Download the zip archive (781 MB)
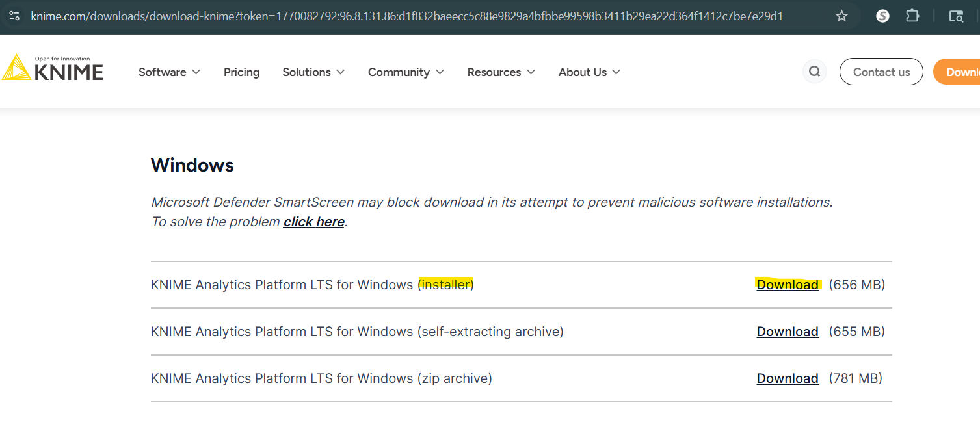The width and height of the screenshot is (980, 444). click(x=787, y=378)
